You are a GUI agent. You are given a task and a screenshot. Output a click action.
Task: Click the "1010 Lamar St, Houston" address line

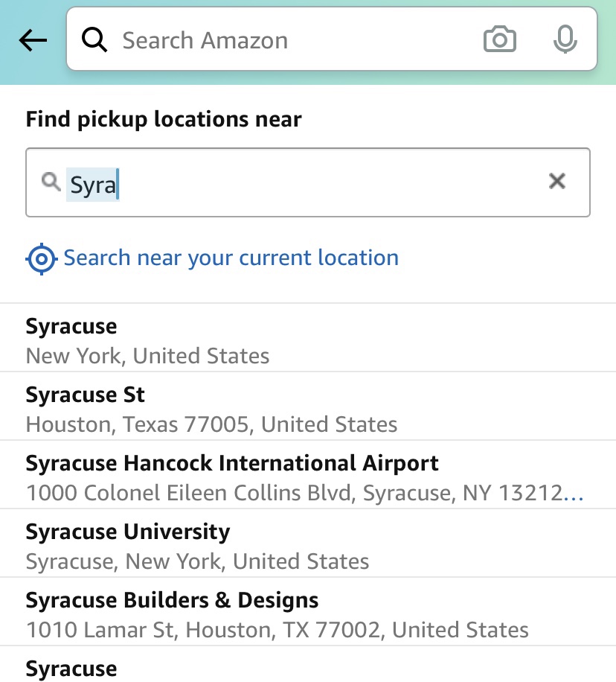[277, 630]
